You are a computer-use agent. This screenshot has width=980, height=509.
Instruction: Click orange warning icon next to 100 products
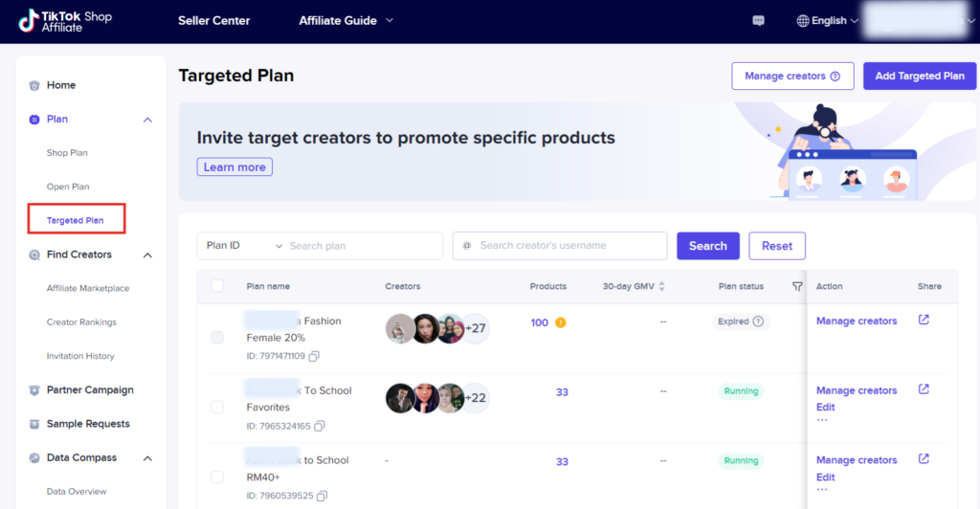(561, 322)
